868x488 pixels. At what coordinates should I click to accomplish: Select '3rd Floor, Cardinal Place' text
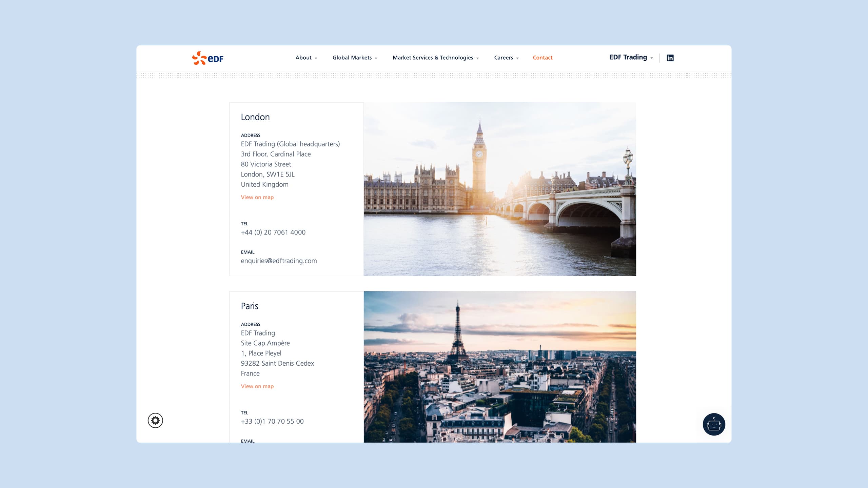pos(276,154)
